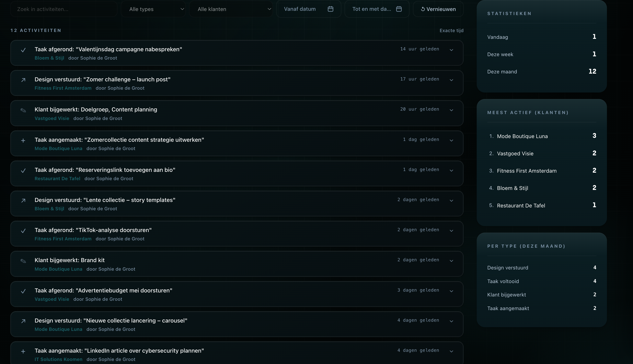Open Restaurant De Tafel client link in activity
The height and width of the screenshot is (364, 633).
coord(57,179)
